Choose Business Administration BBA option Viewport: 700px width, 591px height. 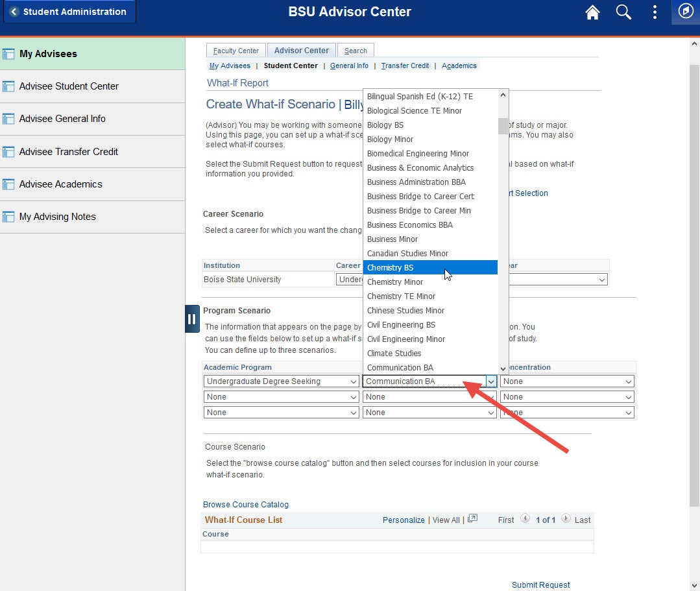pos(430,182)
